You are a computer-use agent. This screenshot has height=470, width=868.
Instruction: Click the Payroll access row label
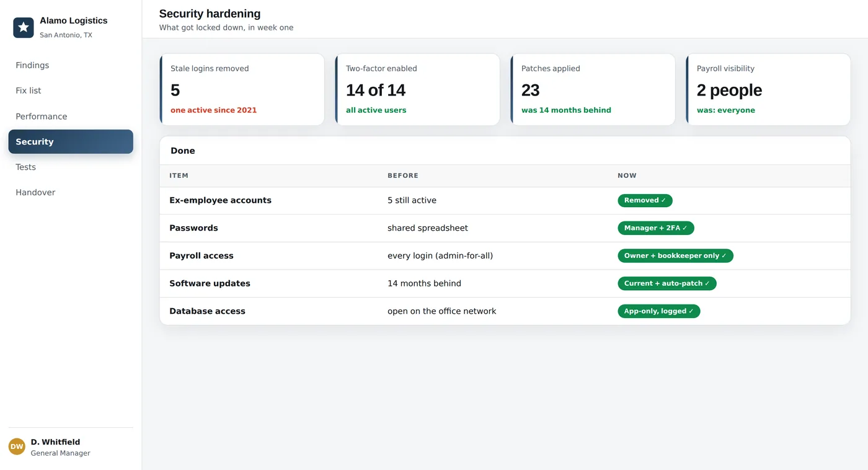point(201,255)
